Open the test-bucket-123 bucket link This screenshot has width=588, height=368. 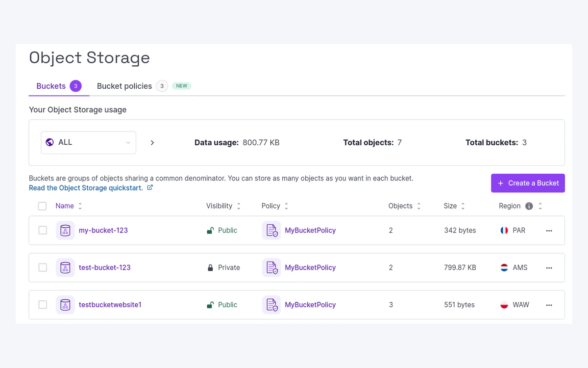pyautogui.click(x=105, y=268)
